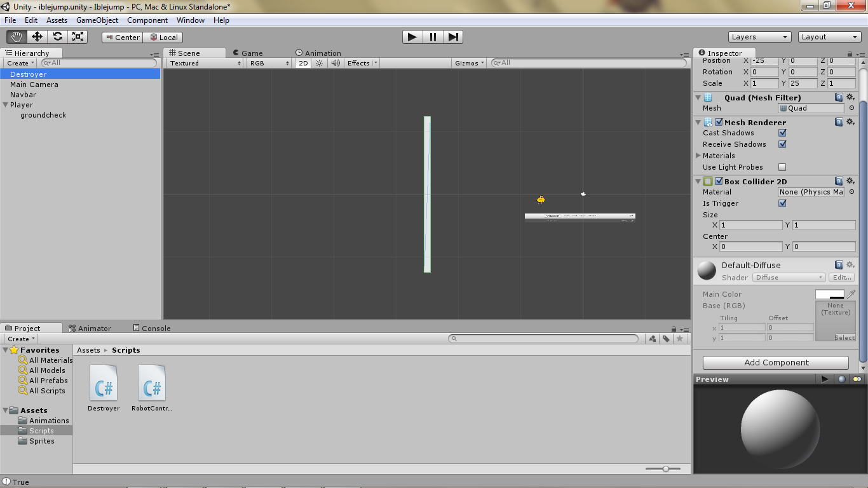
Task: Click Select in the texture slot
Action: click(x=844, y=338)
